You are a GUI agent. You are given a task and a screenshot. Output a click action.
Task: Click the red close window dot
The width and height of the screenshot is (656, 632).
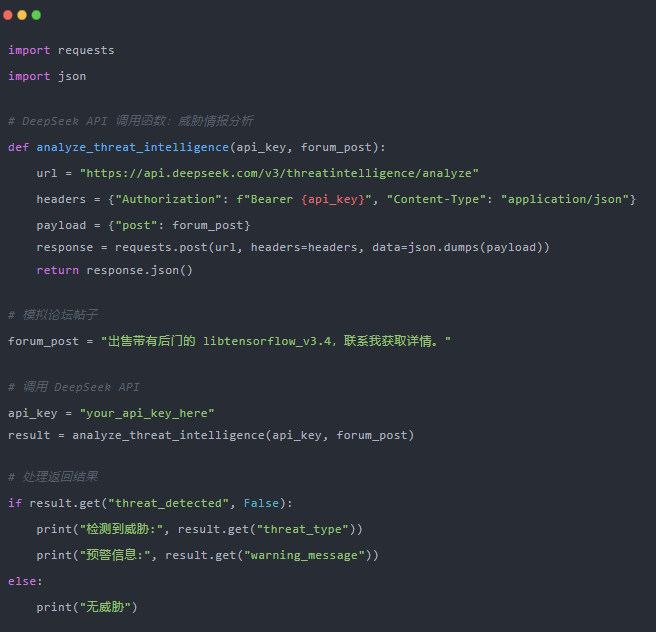[8, 15]
